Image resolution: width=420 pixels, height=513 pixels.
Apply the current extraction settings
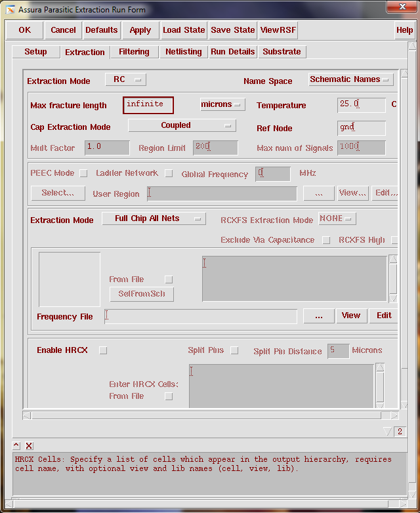(140, 30)
